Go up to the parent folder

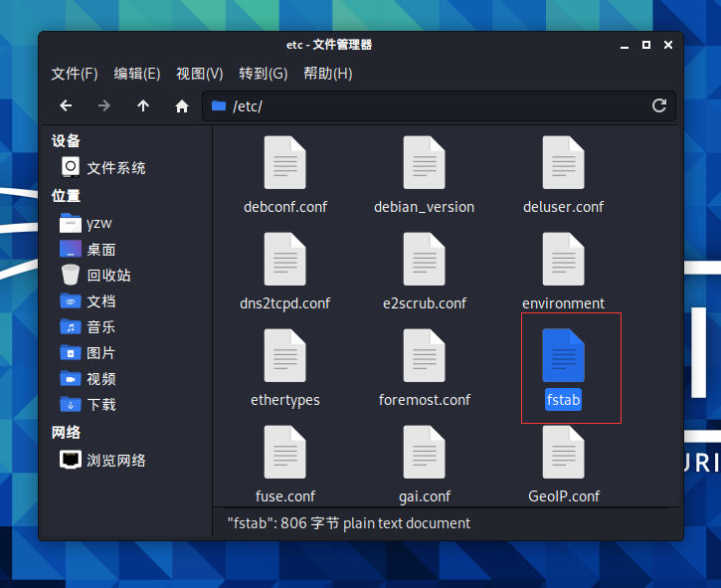(x=143, y=105)
